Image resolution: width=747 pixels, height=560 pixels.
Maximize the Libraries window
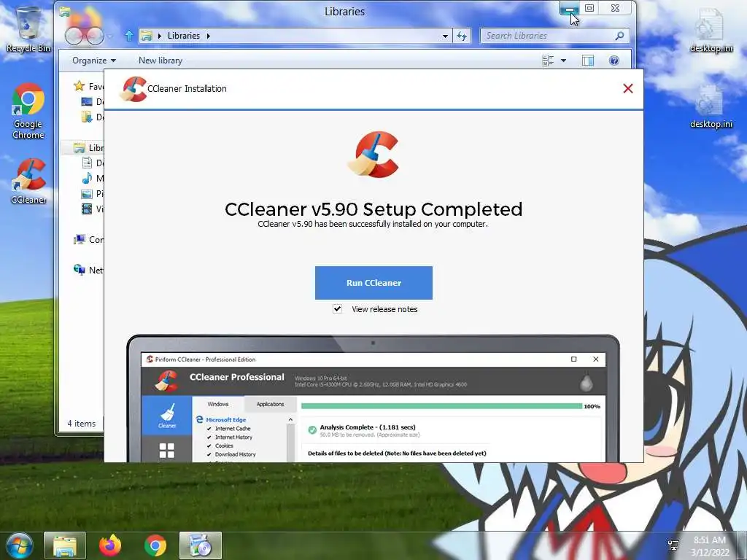point(589,8)
